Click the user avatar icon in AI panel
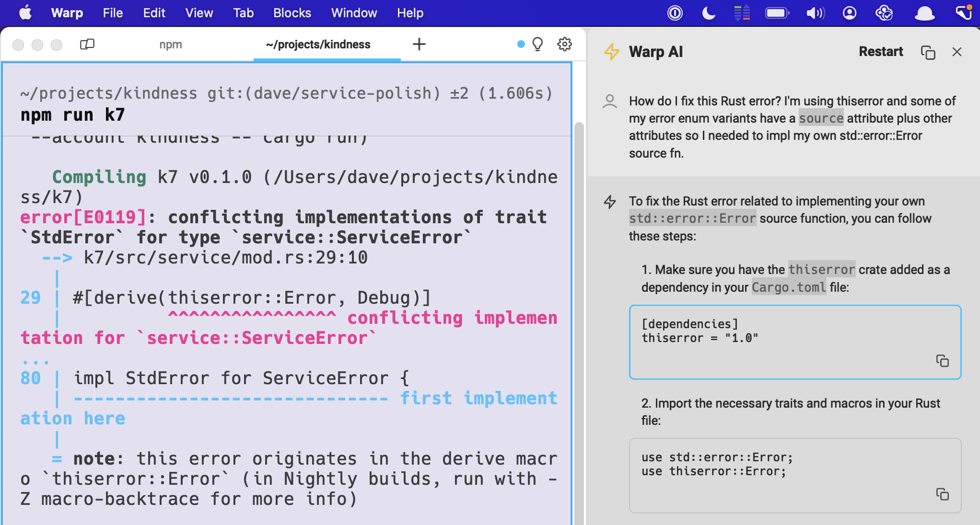Image resolution: width=980 pixels, height=525 pixels. (x=610, y=101)
